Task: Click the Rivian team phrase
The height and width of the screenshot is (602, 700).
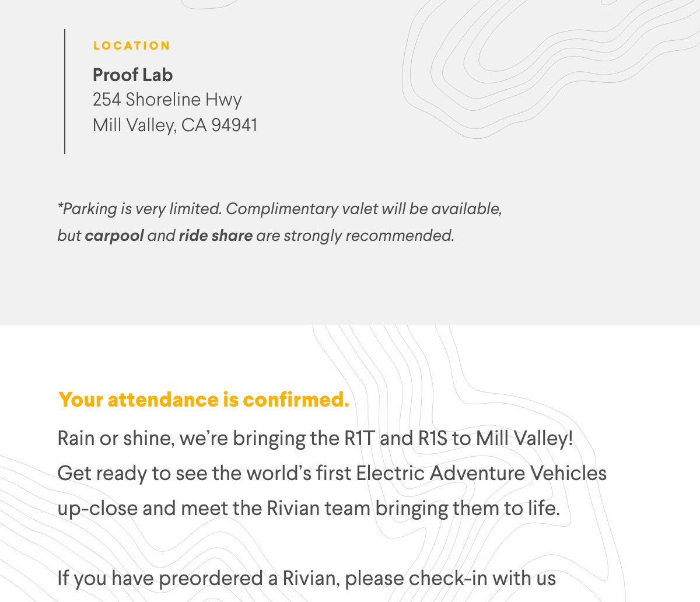Action: tap(319, 508)
